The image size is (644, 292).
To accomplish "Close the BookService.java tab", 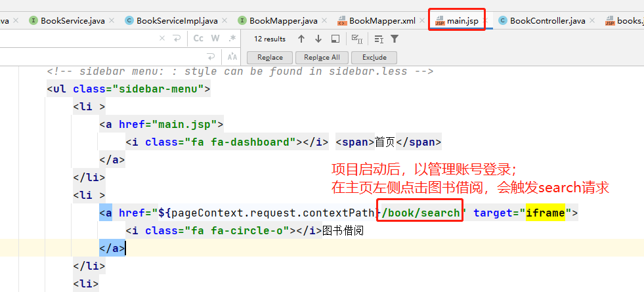I will tap(112, 20).
